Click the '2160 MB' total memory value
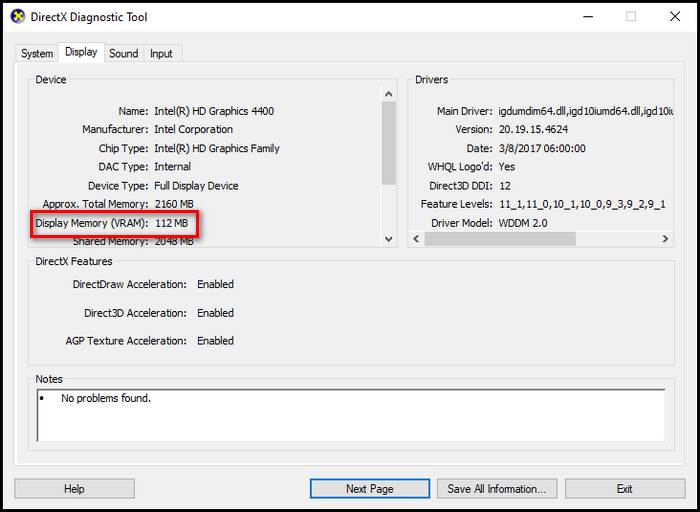The width and height of the screenshot is (700, 512). [174, 204]
